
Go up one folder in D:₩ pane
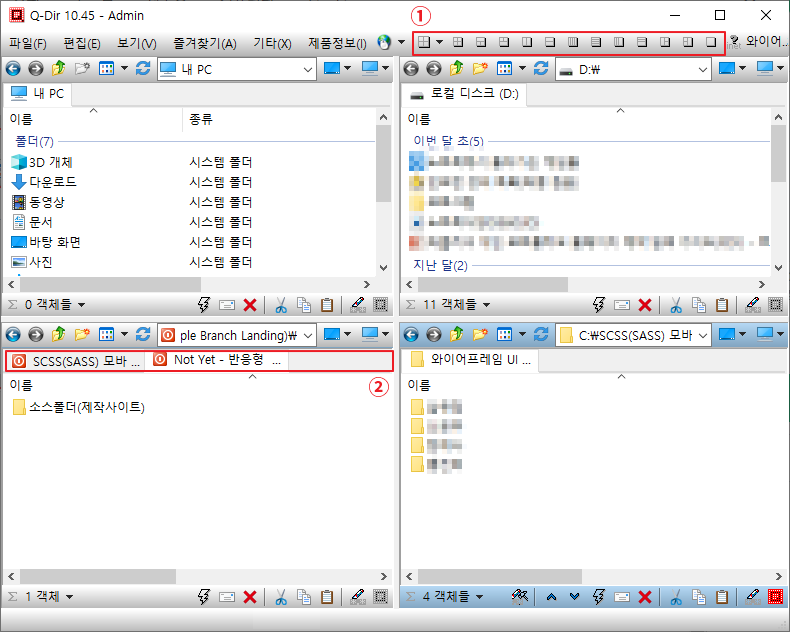pos(456,68)
